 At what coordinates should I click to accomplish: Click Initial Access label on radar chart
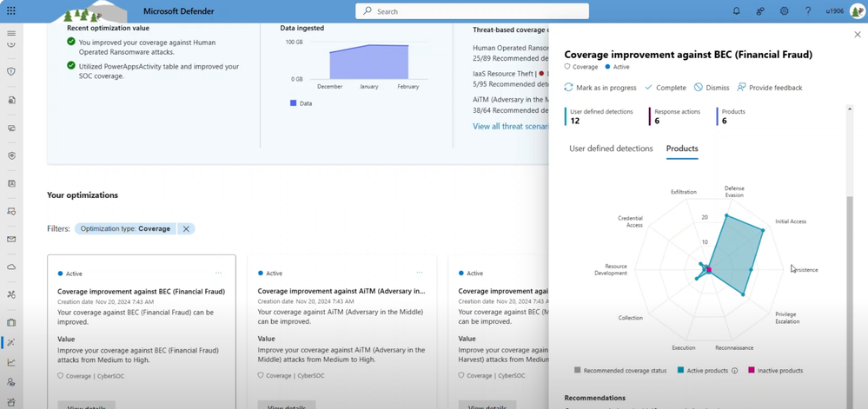click(x=791, y=221)
